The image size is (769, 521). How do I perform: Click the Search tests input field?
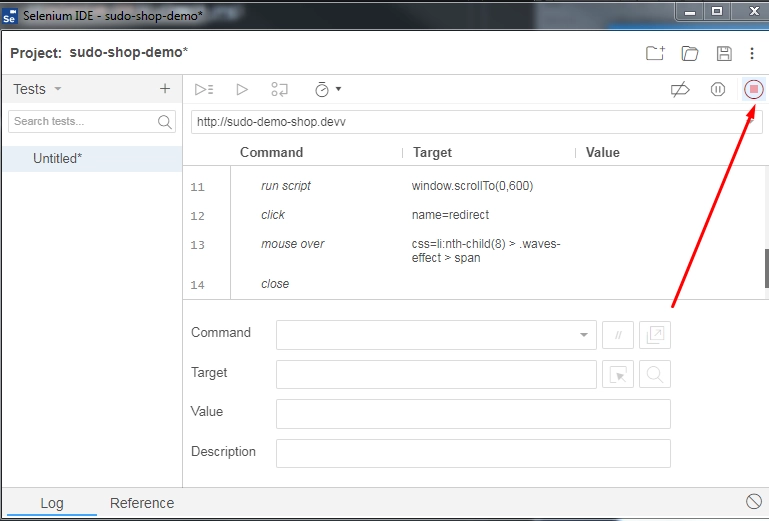(83, 121)
